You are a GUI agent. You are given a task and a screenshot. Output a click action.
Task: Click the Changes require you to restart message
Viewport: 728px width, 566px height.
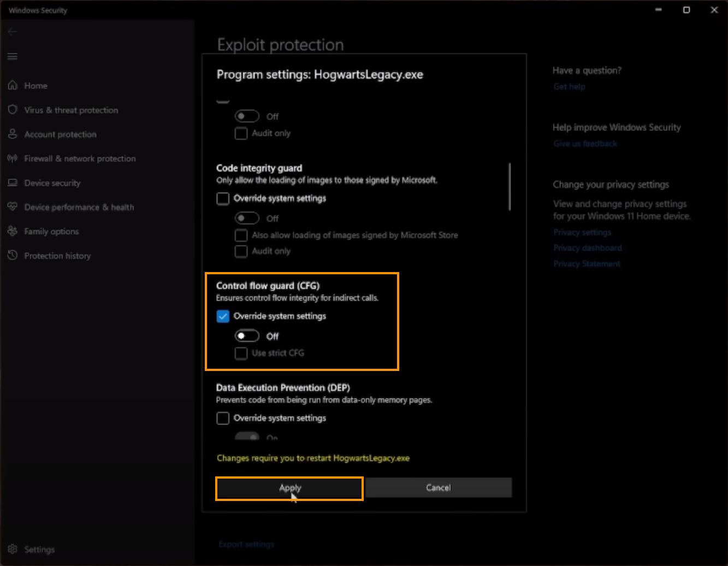click(x=313, y=458)
